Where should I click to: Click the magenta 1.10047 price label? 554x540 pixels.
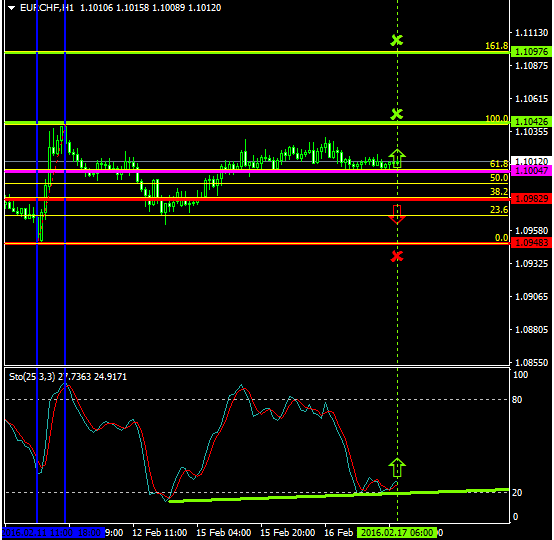531,171
